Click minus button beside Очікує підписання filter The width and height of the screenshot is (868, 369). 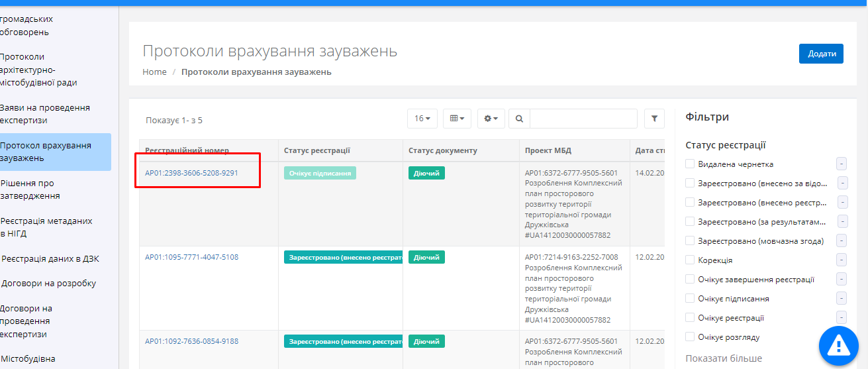click(842, 299)
